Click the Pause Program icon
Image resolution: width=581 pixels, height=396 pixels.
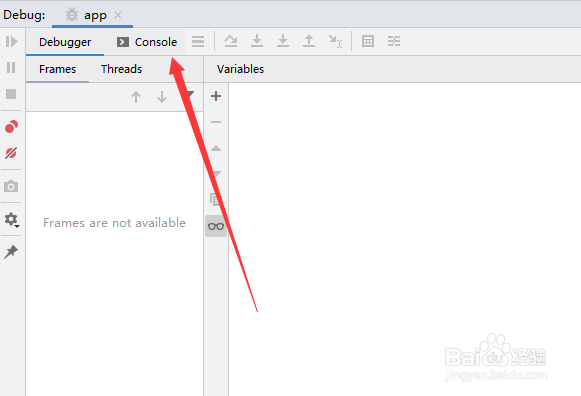tap(11, 67)
